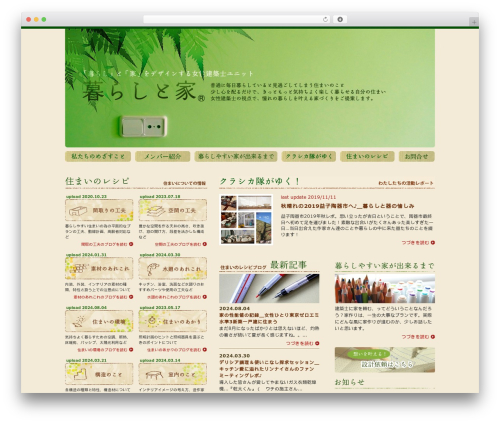This screenshot has width=500, height=423.
Task: Open the 構造のこと category banner
Action: click(x=99, y=374)
